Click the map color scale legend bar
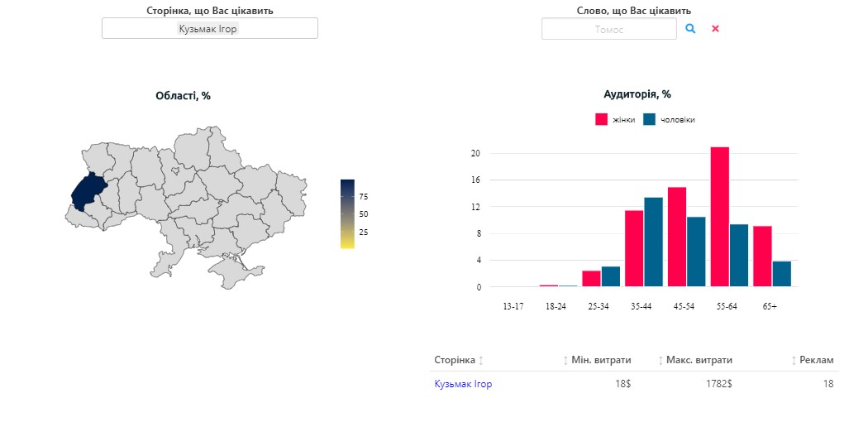Viewport: 868px width, 422px height. pyautogui.click(x=347, y=213)
